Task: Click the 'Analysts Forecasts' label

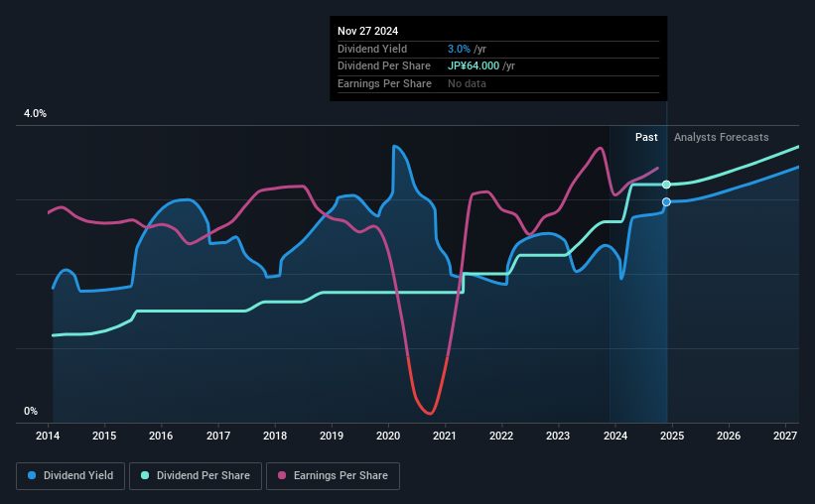Action: [721, 137]
